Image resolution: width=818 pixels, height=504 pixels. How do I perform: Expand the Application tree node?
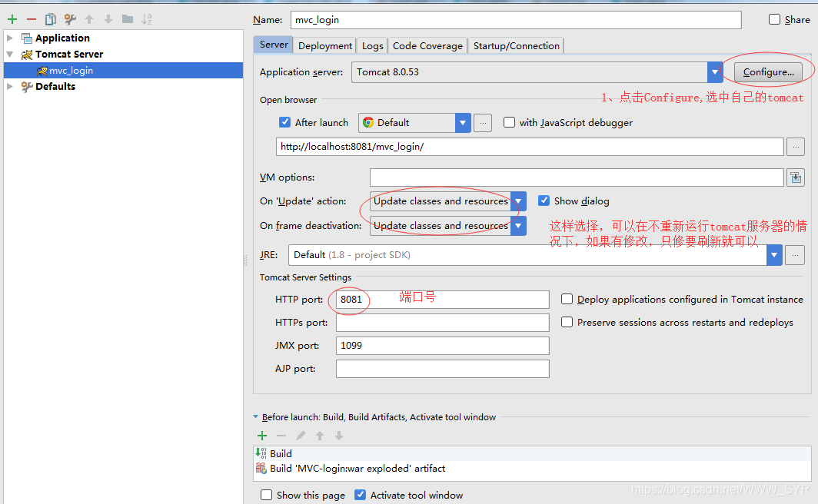click(9, 38)
